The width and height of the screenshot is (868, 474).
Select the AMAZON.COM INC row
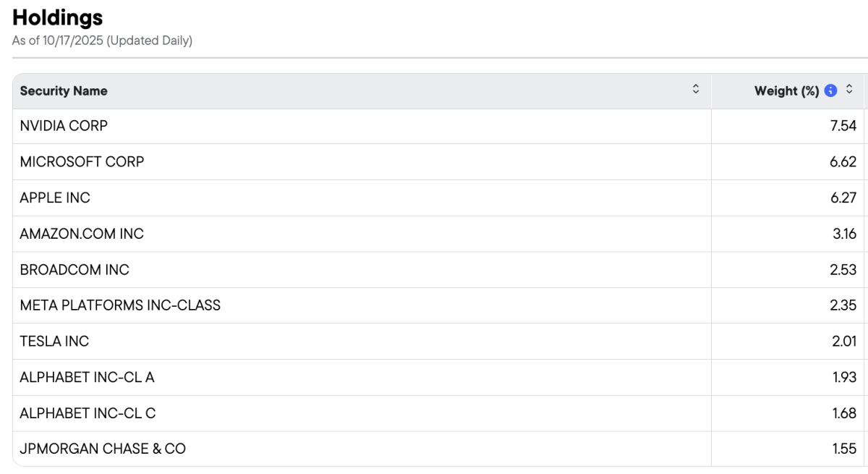coord(82,234)
